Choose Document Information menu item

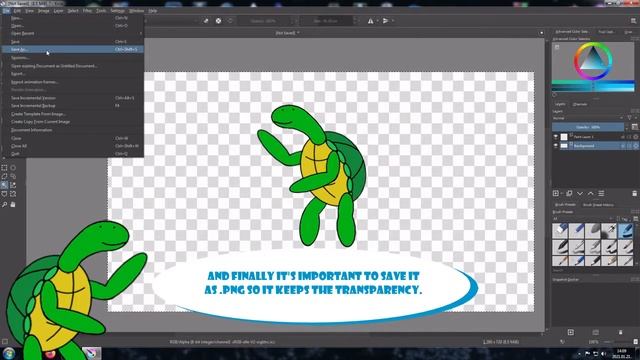73,130
